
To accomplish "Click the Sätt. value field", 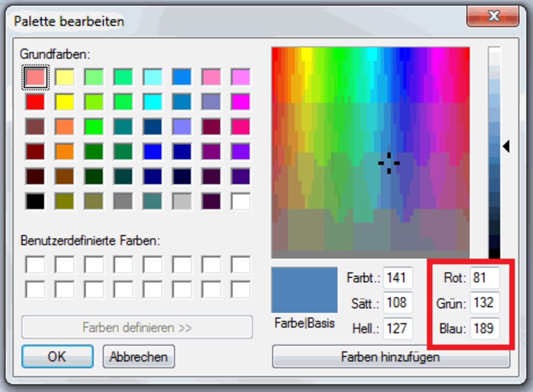I will coord(398,303).
